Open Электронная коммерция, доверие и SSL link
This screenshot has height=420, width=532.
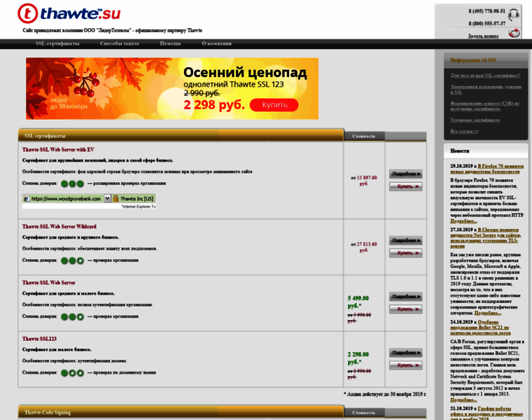(486, 90)
